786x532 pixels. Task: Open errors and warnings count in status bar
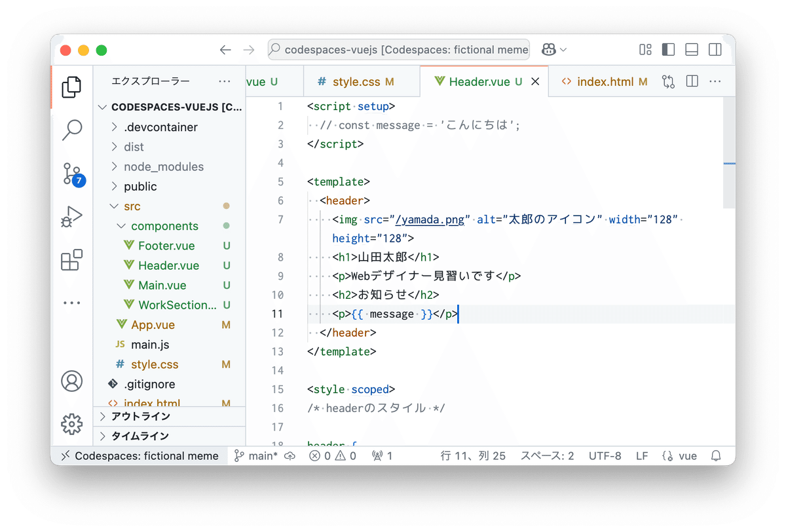tap(333, 456)
